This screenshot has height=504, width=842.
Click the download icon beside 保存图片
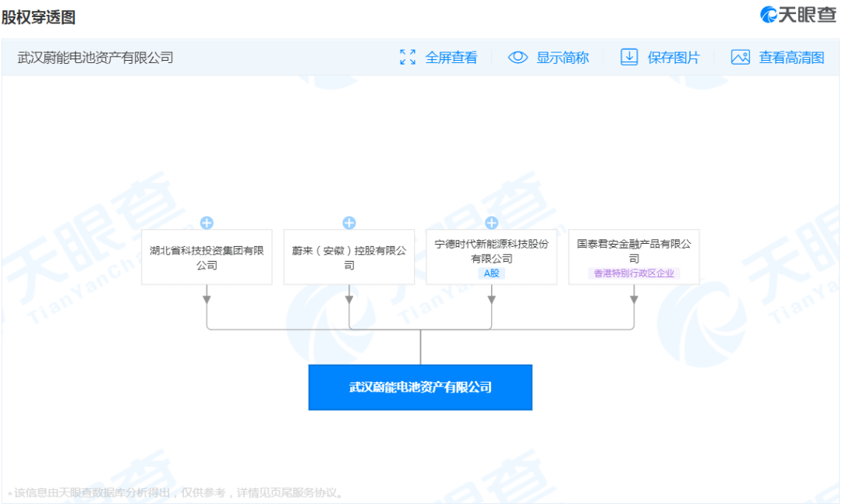pyautogui.click(x=629, y=57)
